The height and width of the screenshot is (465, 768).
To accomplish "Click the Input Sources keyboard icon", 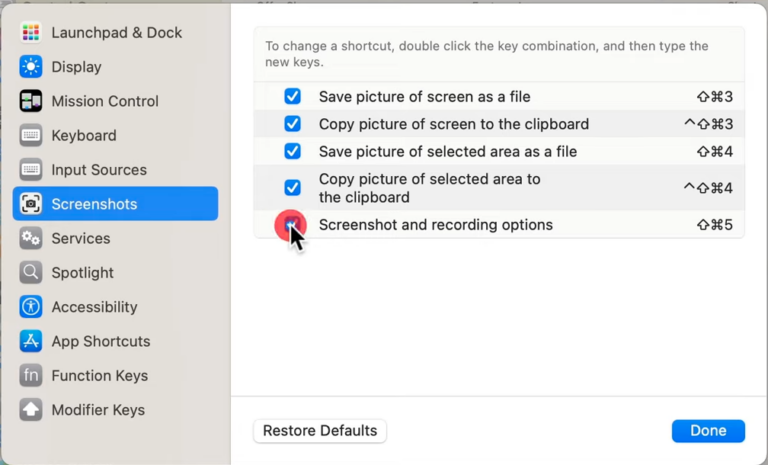I will click(x=30, y=170).
